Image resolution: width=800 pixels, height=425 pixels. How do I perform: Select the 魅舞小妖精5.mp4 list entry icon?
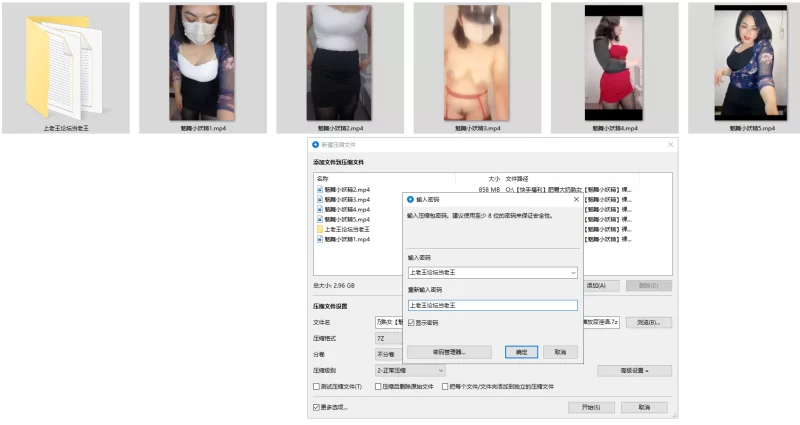pos(320,219)
